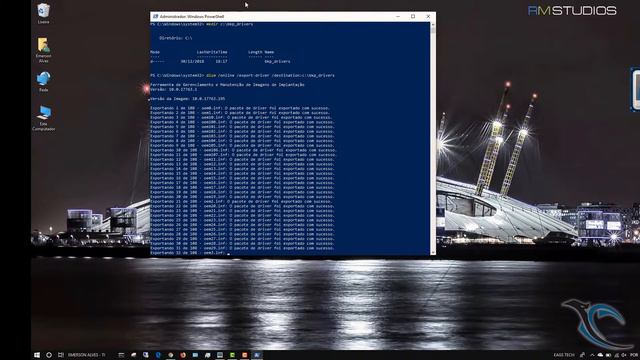The width and height of the screenshot is (640, 360).
Task: Click the bkp_drivers directory listing row
Action: pyautogui.click(x=220, y=61)
